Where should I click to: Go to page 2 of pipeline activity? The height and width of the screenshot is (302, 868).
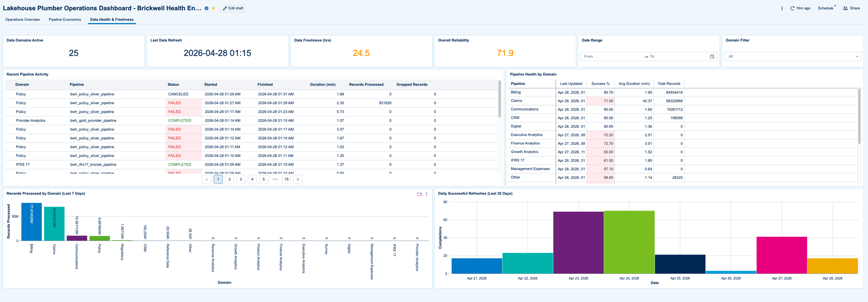230,179
